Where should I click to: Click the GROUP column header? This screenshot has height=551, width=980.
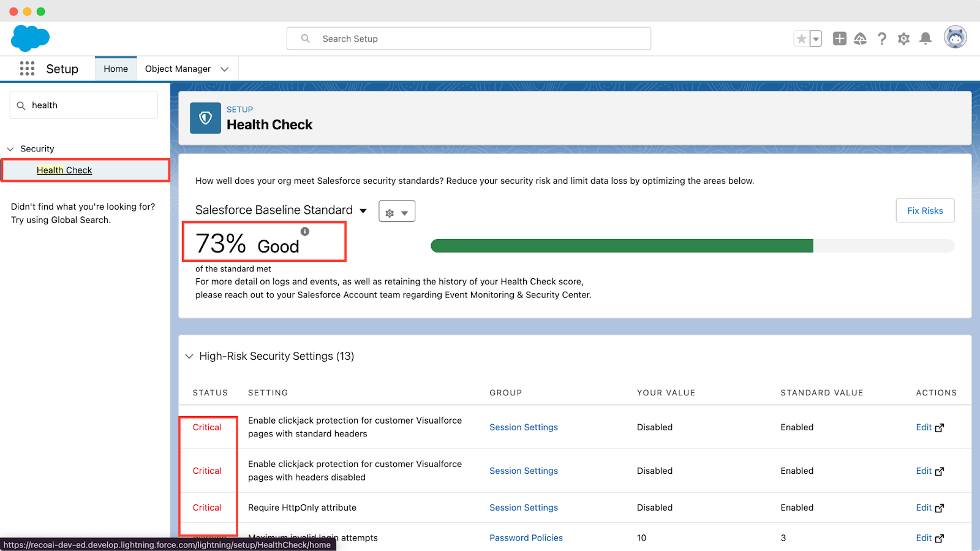505,393
